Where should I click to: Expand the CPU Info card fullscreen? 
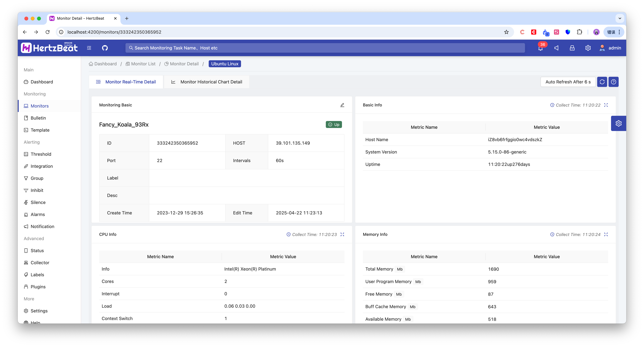point(342,234)
